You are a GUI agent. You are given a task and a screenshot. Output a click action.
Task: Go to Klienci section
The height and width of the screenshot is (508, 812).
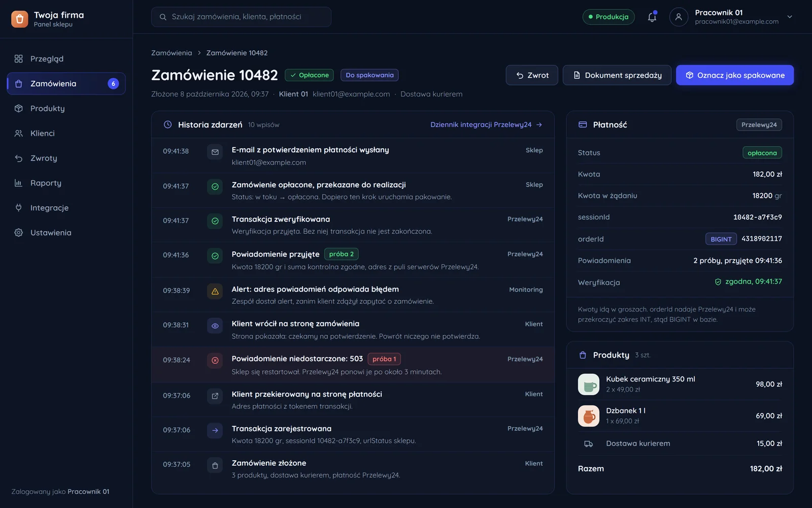[66, 133]
